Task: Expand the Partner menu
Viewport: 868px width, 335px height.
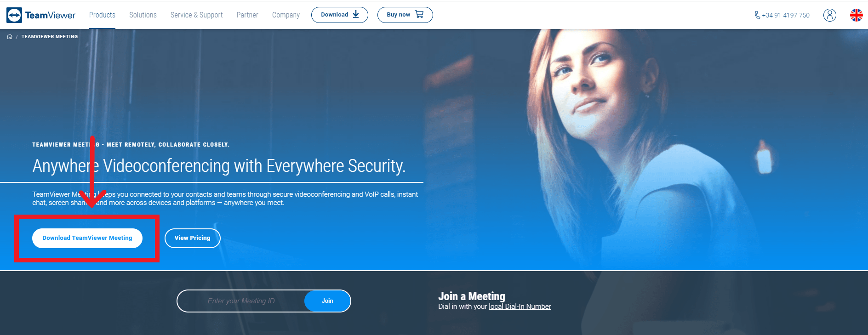Action: [x=247, y=15]
